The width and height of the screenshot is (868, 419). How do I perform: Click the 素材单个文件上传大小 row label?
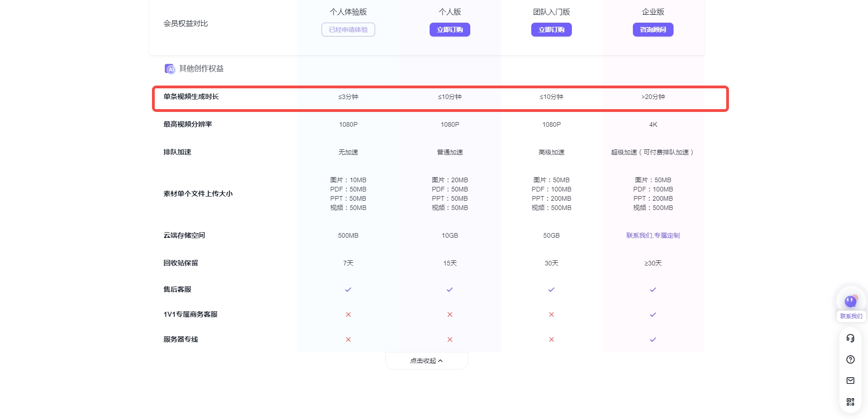pos(198,194)
